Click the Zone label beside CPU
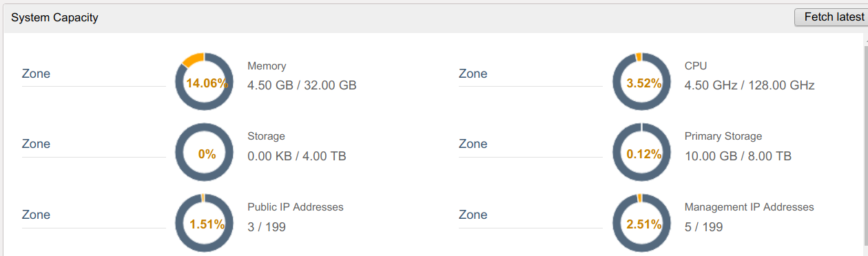Viewport: 868px width, 256px height. click(x=473, y=74)
